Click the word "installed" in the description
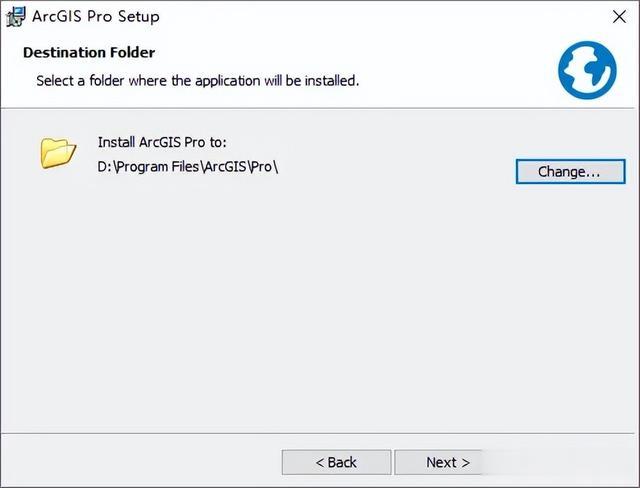 click(x=331, y=80)
